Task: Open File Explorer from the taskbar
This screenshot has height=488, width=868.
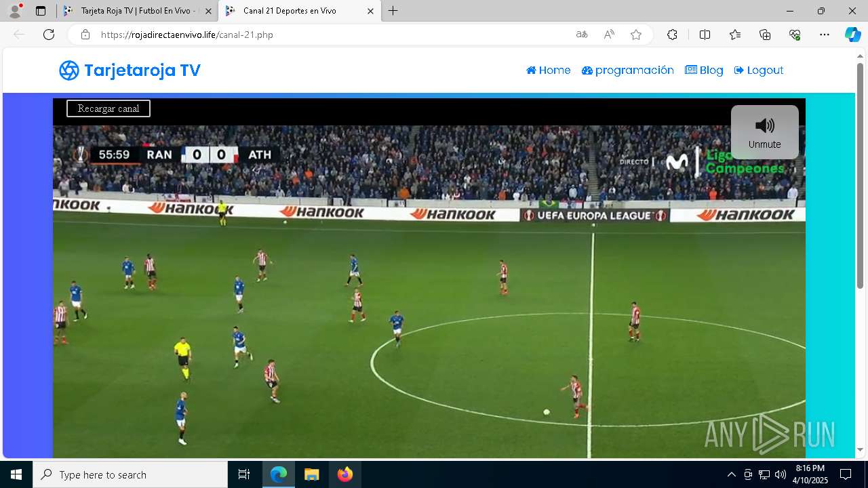Action: (311, 474)
